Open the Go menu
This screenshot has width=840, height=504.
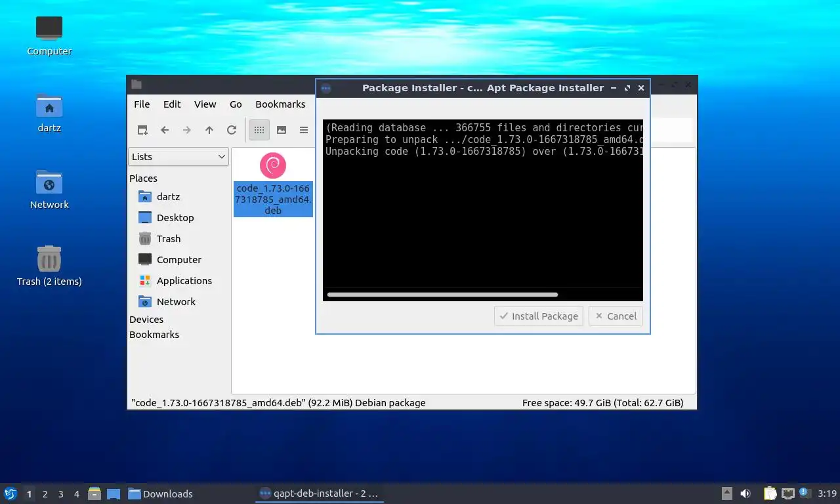click(x=236, y=104)
